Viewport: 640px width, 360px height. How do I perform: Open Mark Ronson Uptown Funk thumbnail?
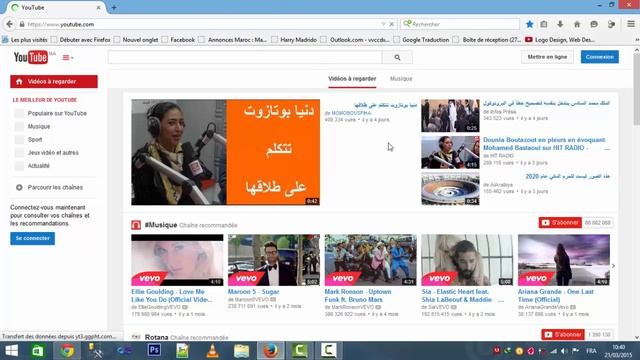[370, 260]
